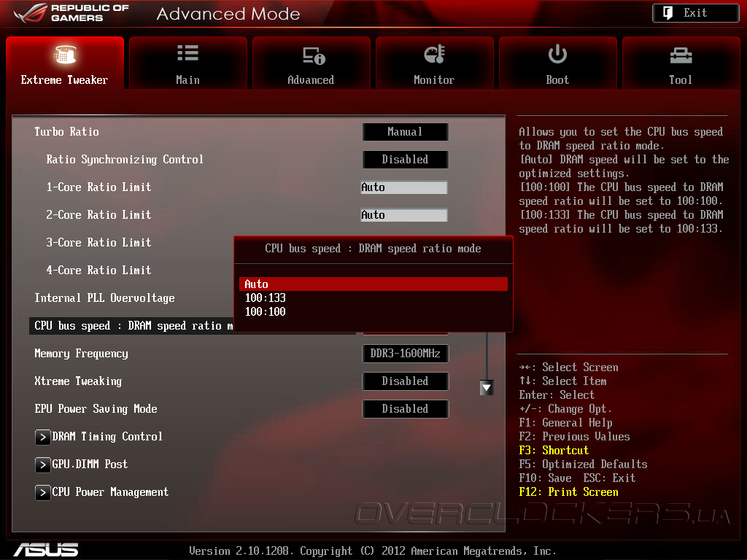This screenshot has width=747, height=560.
Task: Select the Memory Frequency label
Action: pyautogui.click(x=82, y=354)
